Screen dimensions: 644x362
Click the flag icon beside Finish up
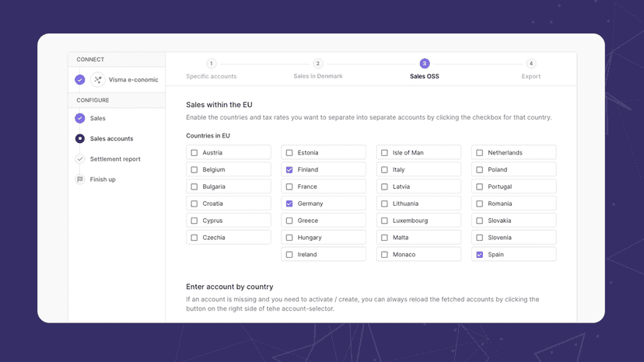[x=79, y=179]
